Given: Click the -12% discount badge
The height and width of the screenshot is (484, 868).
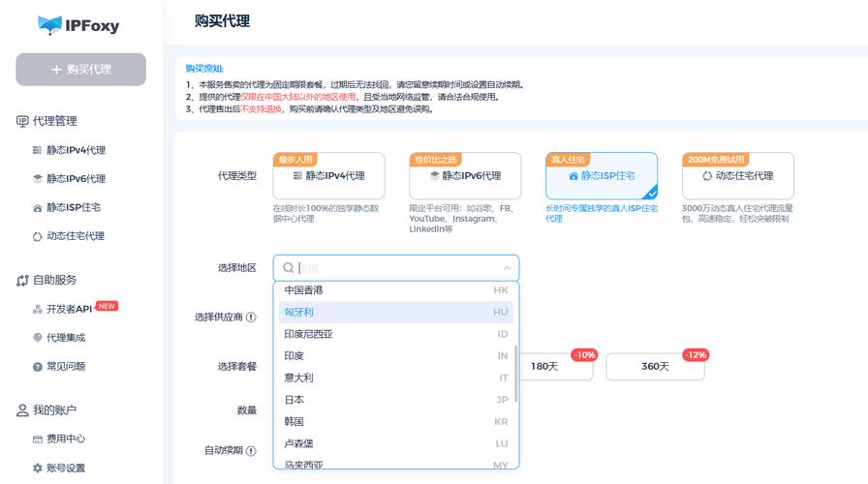Looking at the screenshot, I should (x=696, y=355).
